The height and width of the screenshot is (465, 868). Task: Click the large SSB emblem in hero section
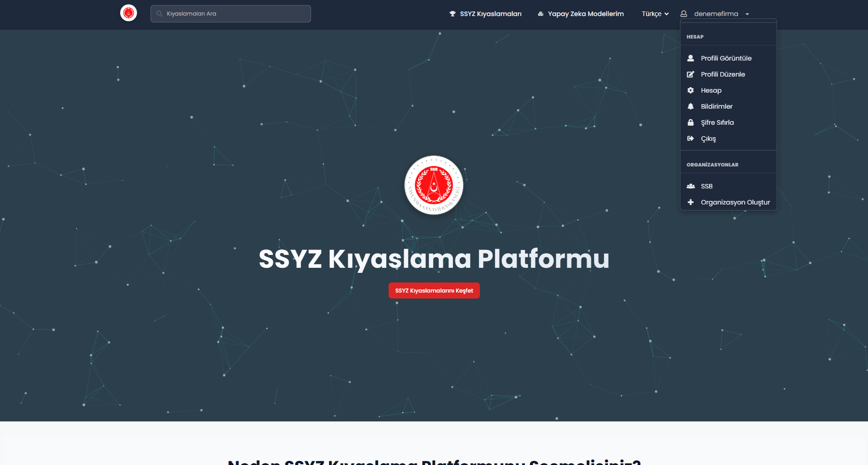[434, 185]
